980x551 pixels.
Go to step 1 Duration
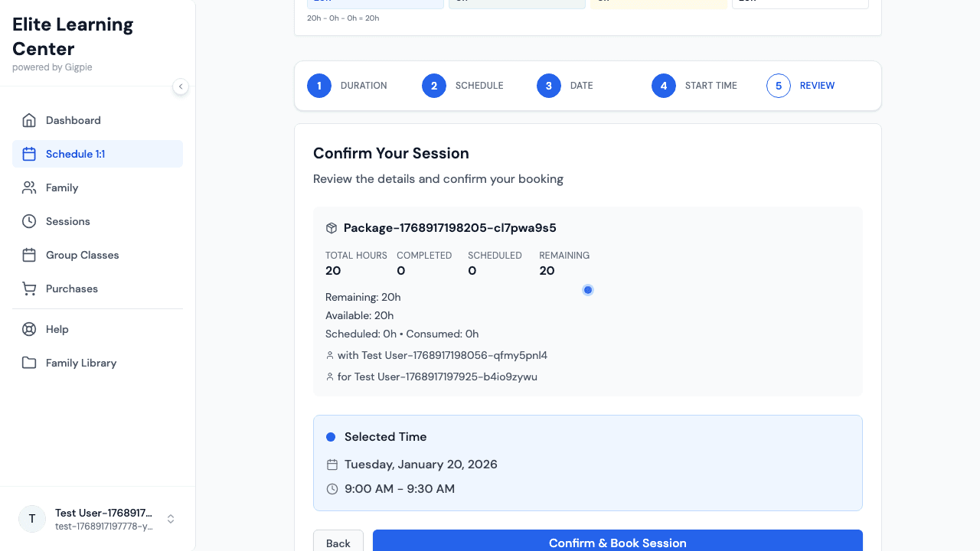(319, 86)
